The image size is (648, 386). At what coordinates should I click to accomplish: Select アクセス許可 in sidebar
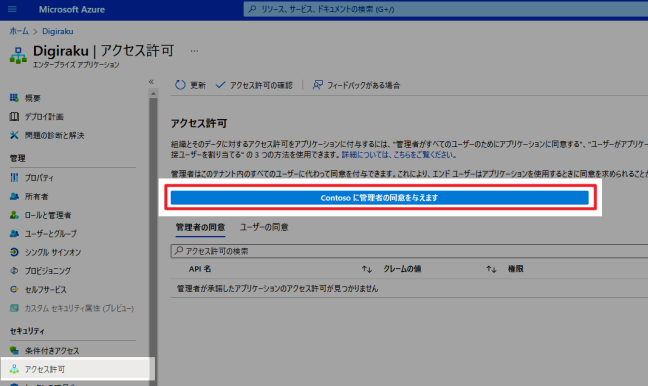pyautogui.click(x=45, y=369)
